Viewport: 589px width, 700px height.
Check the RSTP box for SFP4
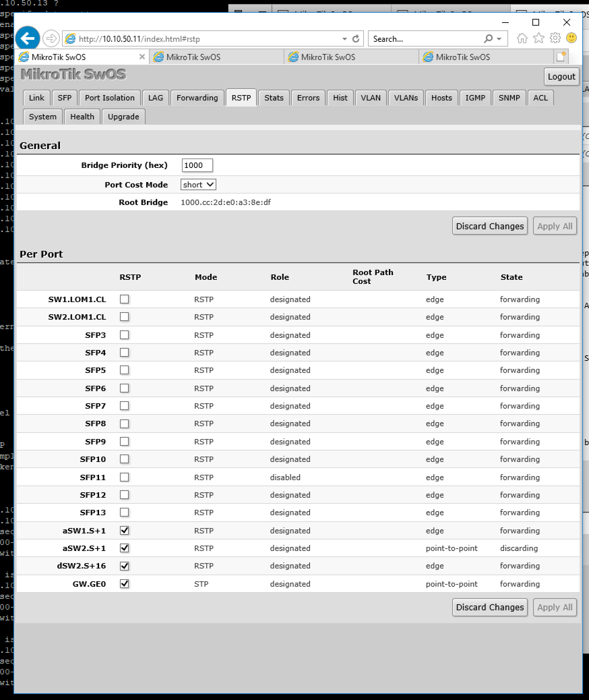pyautogui.click(x=124, y=352)
